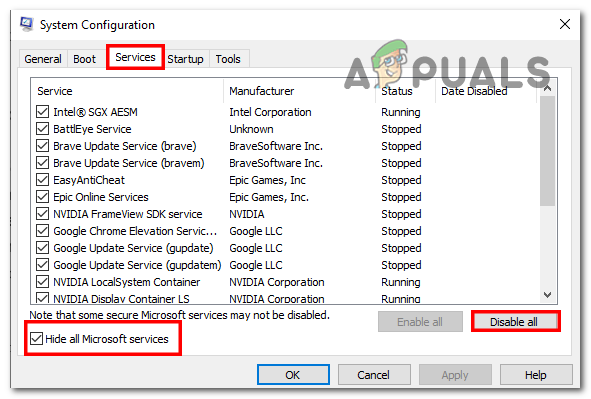Open the Startup tab

[185, 59]
